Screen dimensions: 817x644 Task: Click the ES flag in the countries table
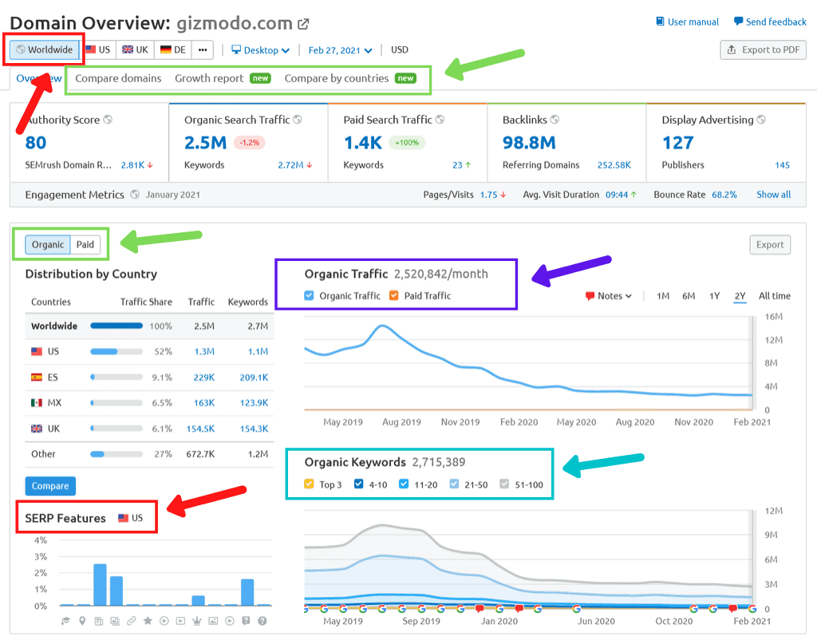tap(37, 377)
